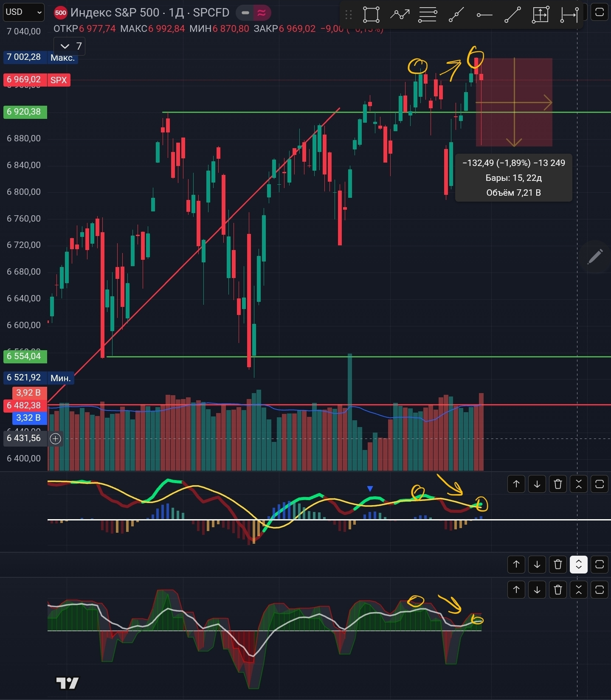Select the Date range measure tool
The width and height of the screenshot is (611, 700).
569,14
